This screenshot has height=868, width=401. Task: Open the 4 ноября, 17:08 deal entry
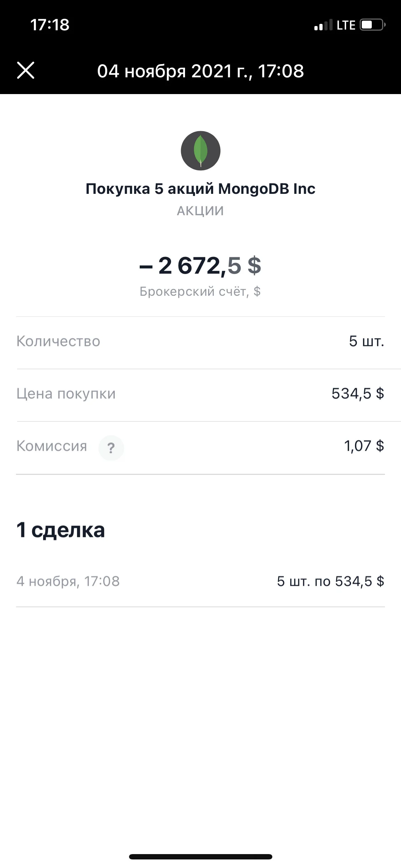(200, 581)
